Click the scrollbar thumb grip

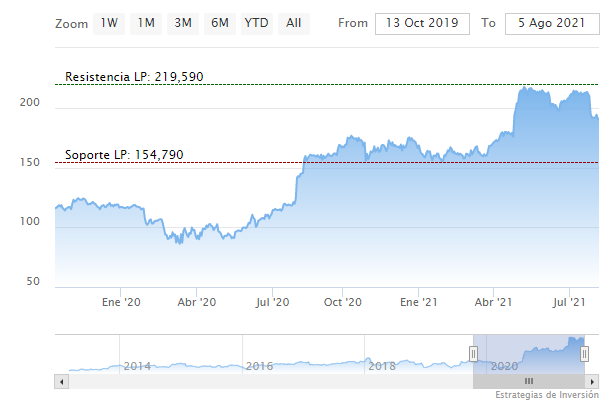click(x=529, y=381)
